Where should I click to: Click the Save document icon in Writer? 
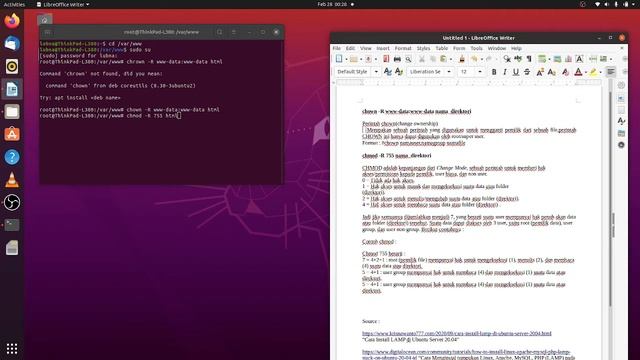tap(369, 59)
